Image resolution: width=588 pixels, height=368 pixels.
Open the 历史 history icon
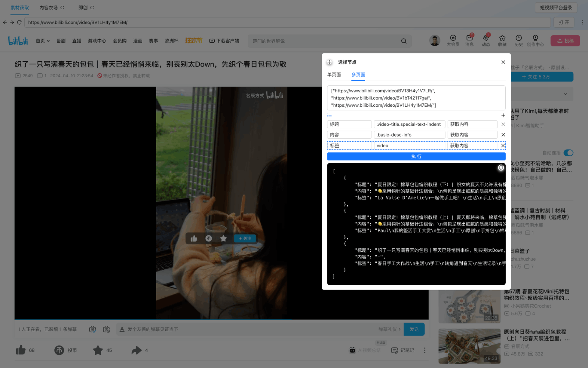519,38
